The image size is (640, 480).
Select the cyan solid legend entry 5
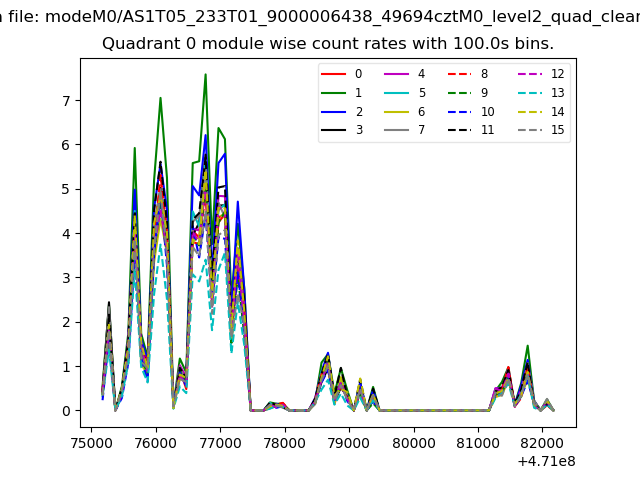pos(397,93)
